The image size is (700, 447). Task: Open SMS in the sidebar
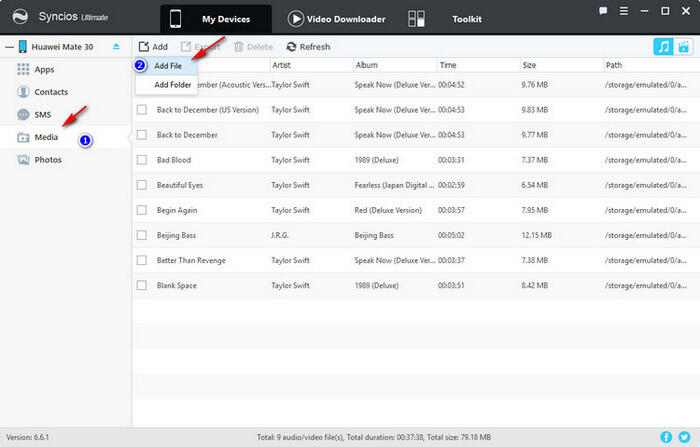pyautogui.click(x=43, y=115)
